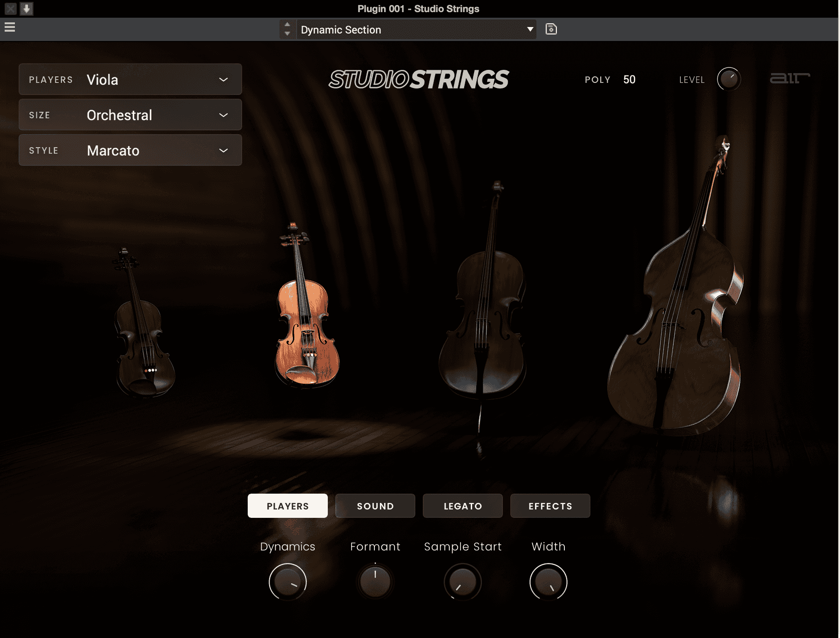Click the Poly value 50 field

coord(630,80)
